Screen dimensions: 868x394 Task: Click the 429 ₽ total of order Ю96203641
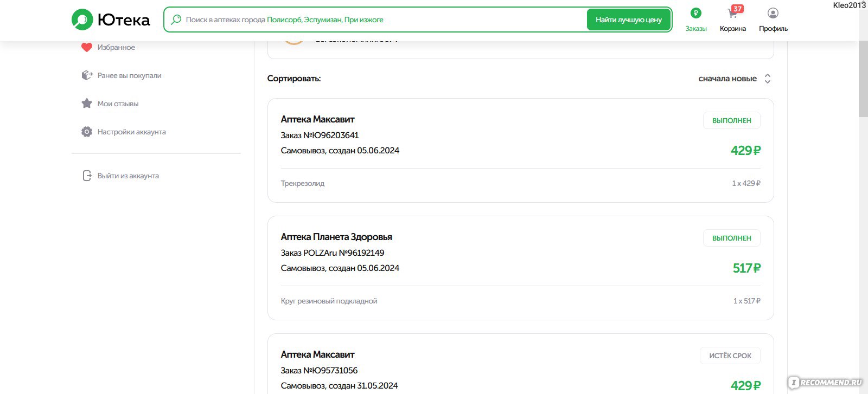tap(745, 150)
